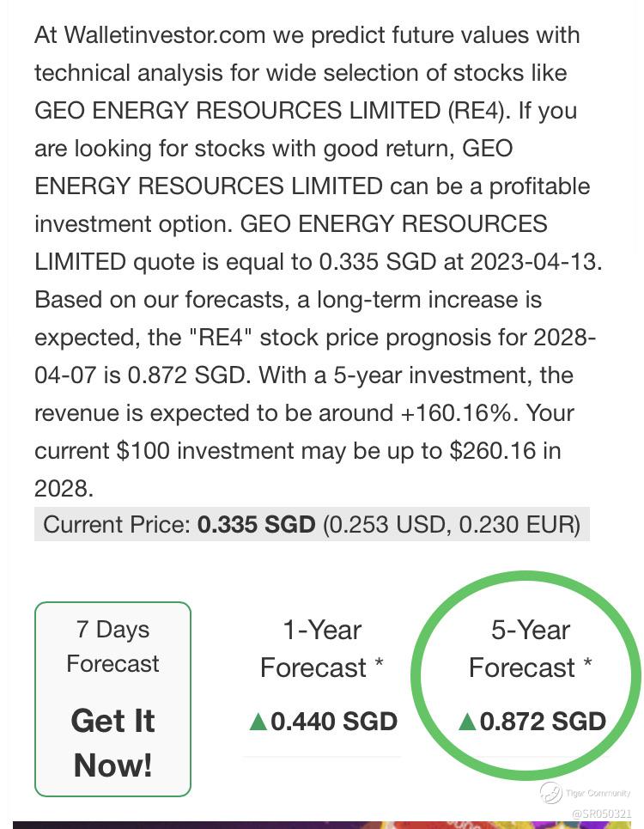Click the Tiger Community watermark text
The height and width of the screenshot is (829, 644).
(598, 793)
